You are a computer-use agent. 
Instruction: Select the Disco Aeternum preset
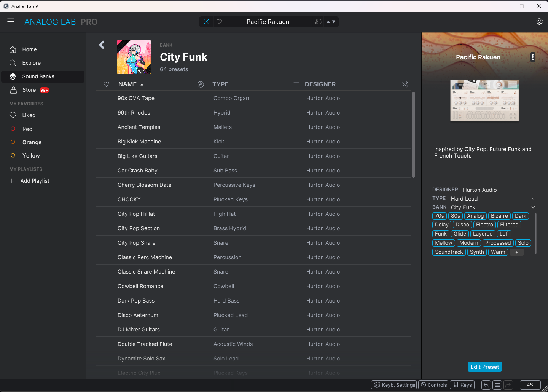click(253, 315)
